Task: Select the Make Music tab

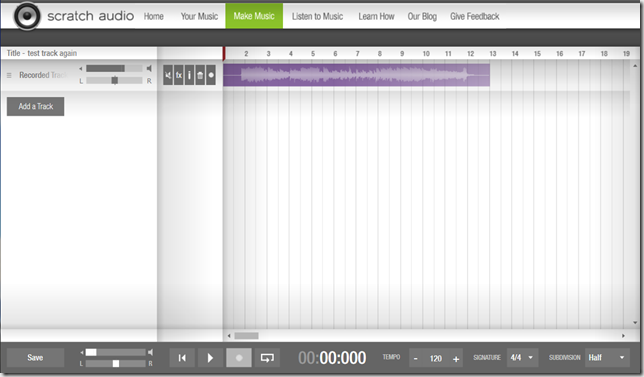Action: [x=254, y=16]
